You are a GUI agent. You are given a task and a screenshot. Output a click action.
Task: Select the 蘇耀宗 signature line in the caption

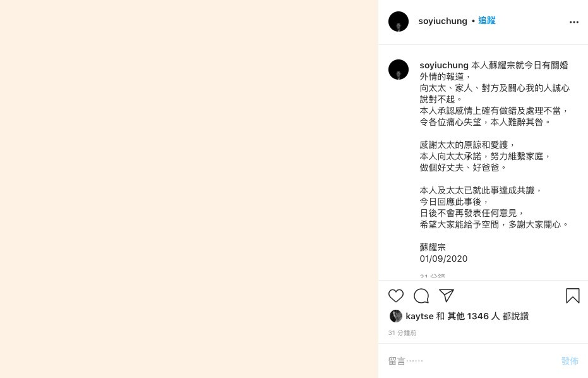coord(433,247)
